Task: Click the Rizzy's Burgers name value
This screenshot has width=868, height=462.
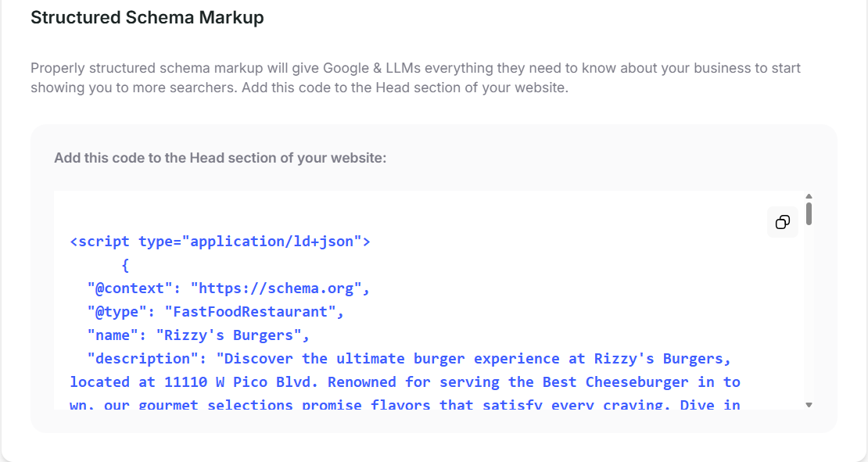Action: click(228, 335)
